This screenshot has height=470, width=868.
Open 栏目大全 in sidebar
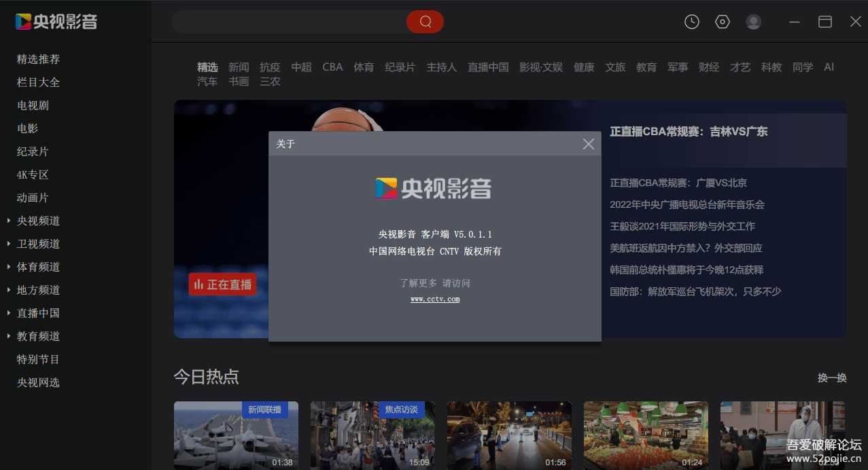click(x=38, y=82)
